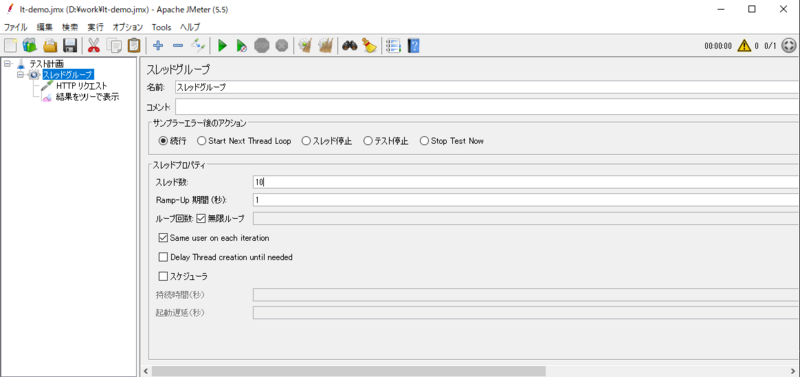Collapse all nodes with minus icon
This screenshot has height=377, width=800.
pyautogui.click(x=178, y=46)
